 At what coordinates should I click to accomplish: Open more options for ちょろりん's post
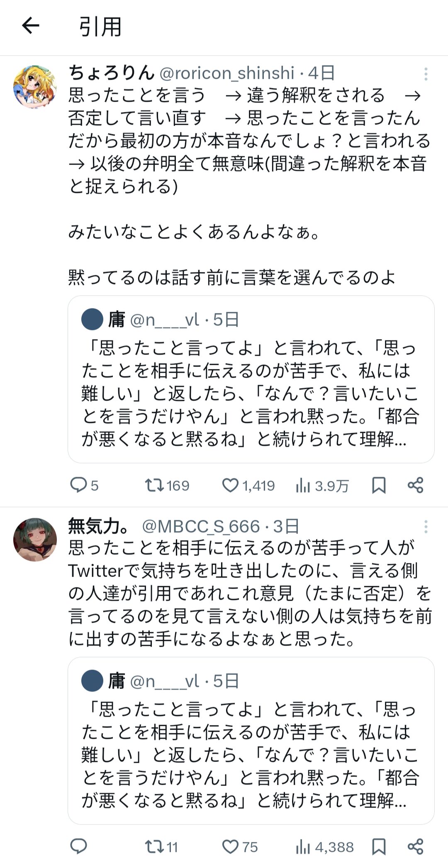pos(426,74)
